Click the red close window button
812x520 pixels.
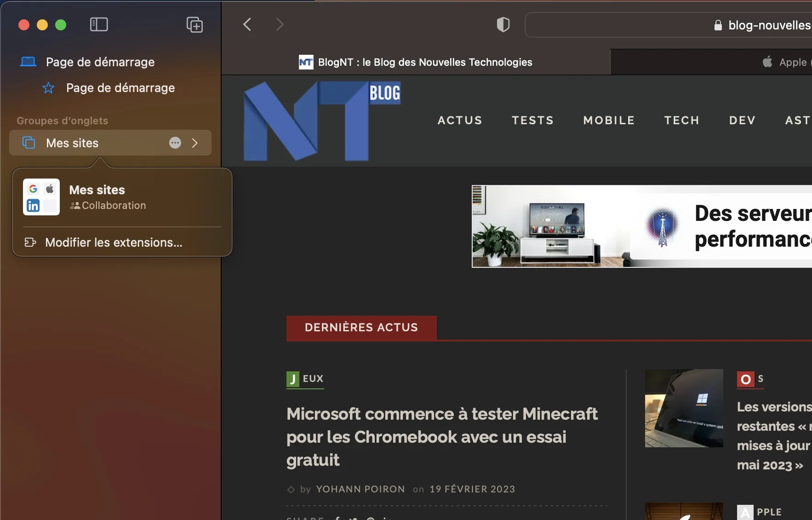[x=24, y=24]
